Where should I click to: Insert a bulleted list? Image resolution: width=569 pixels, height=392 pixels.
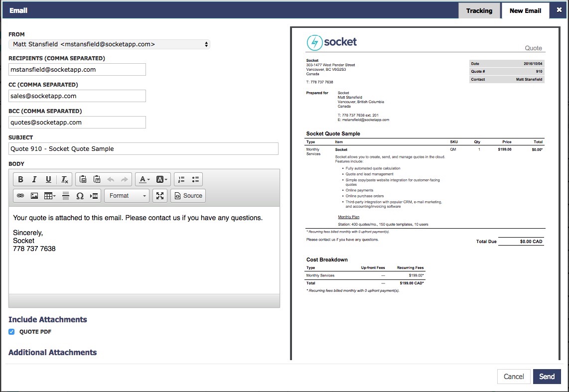(195, 179)
